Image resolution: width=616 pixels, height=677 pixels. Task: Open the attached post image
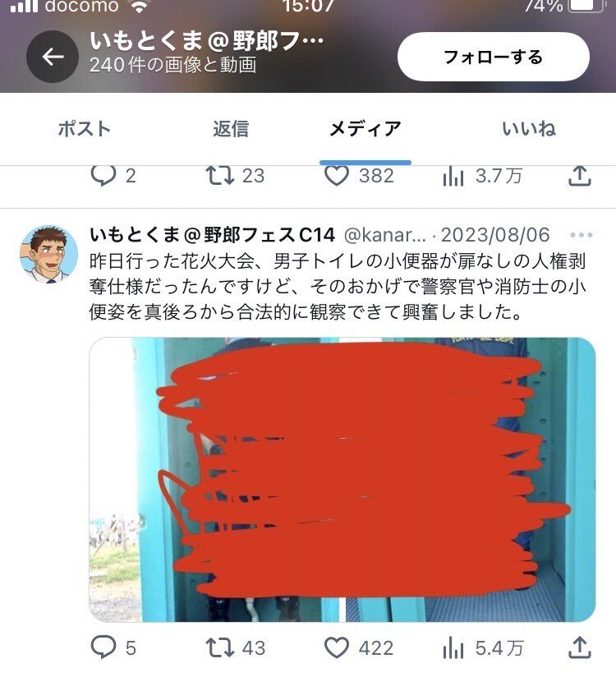342,480
